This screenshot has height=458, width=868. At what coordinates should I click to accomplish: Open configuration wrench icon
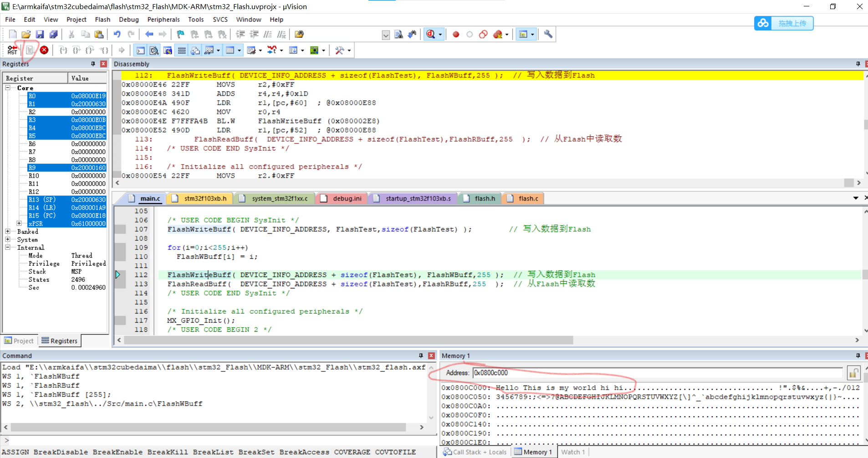tap(548, 34)
